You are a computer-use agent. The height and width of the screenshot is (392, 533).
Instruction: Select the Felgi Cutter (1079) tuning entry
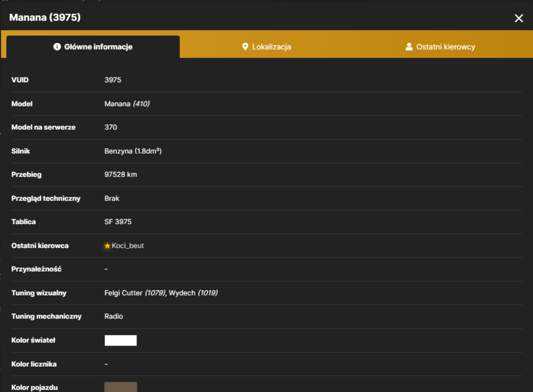[x=135, y=293]
